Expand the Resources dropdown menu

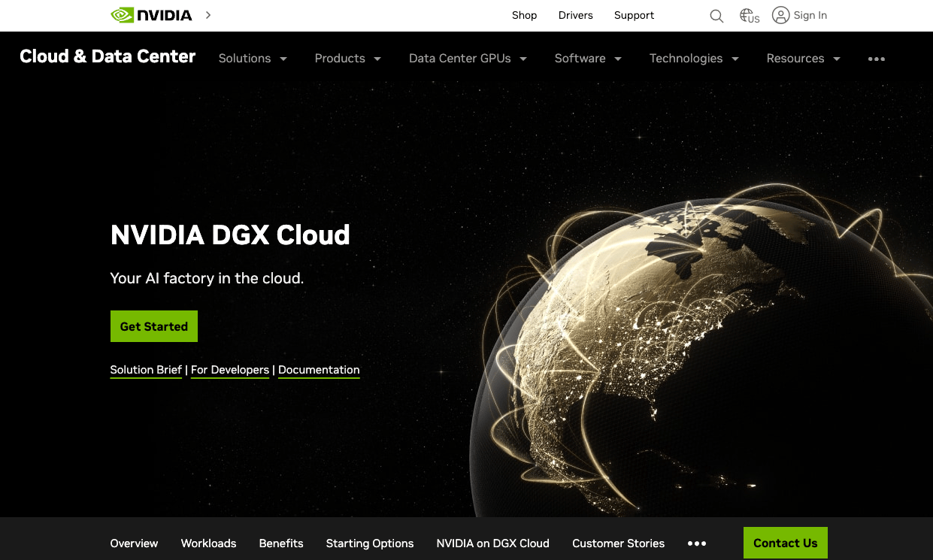tap(803, 59)
